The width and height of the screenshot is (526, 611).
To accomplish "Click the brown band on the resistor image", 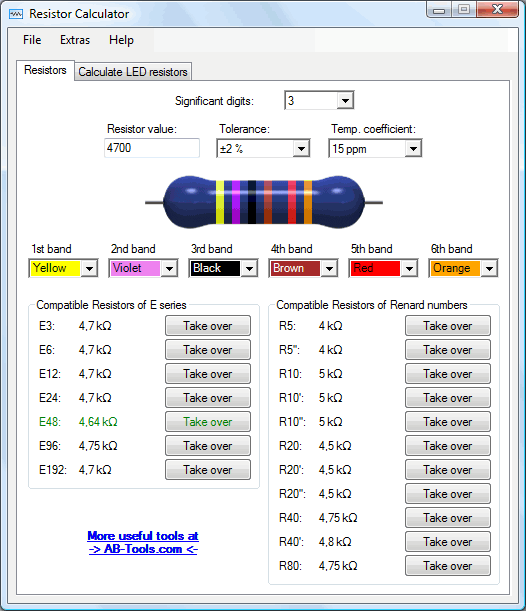I will (x=268, y=202).
